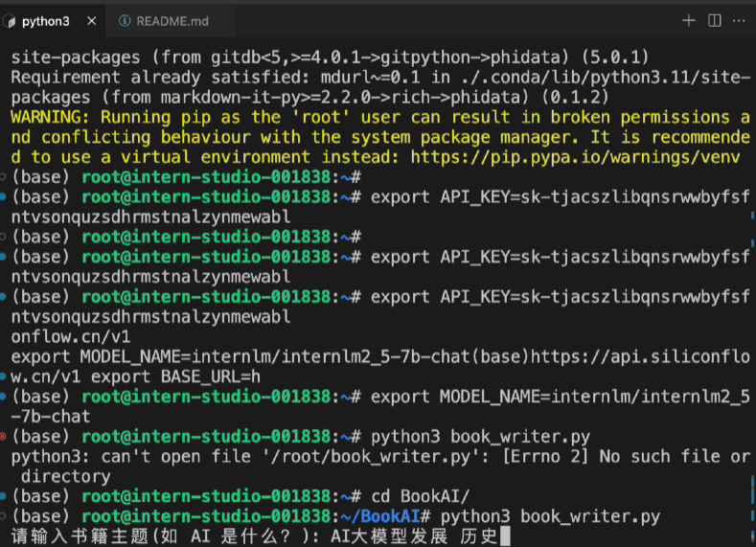The width and height of the screenshot is (756, 547).
Task: Click the '-7b-chat' wrapped line
Action: (x=51, y=417)
